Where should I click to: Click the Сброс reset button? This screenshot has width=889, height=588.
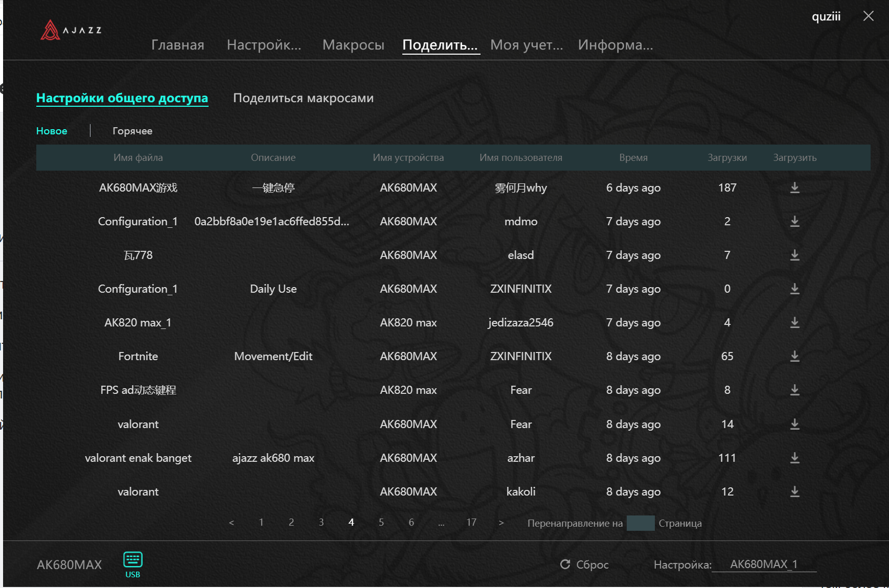[584, 565]
